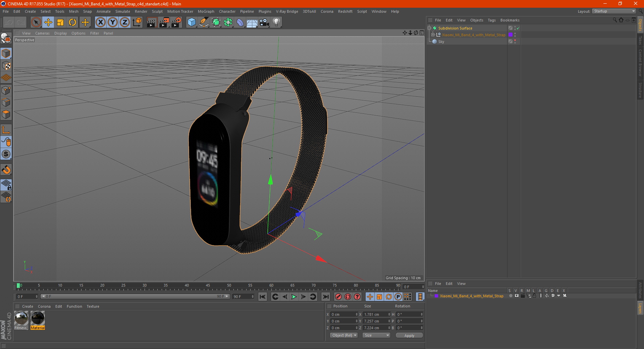Render the active view
The width and height of the screenshot is (644, 349).
tap(152, 22)
